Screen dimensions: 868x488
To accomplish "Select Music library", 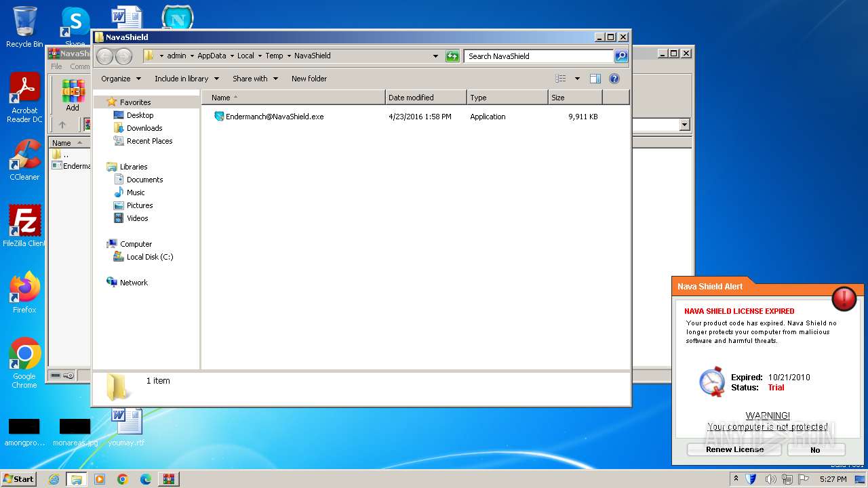I will 136,192.
